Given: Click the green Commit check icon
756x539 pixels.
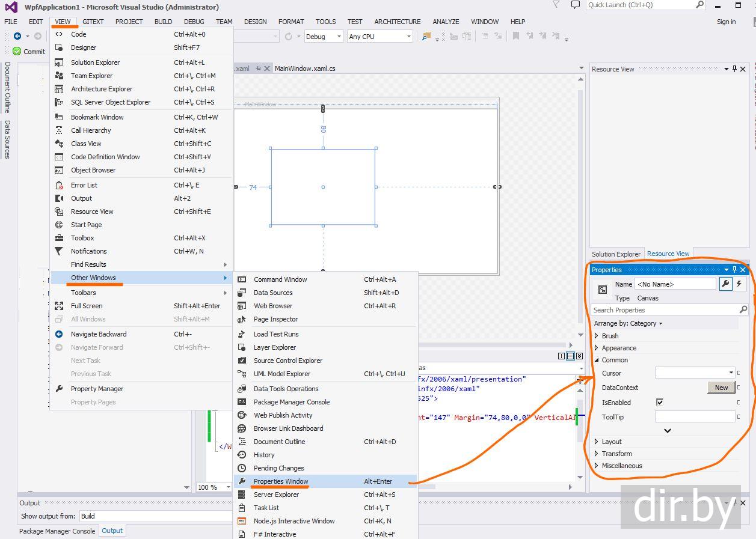Looking at the screenshot, I should [x=17, y=52].
